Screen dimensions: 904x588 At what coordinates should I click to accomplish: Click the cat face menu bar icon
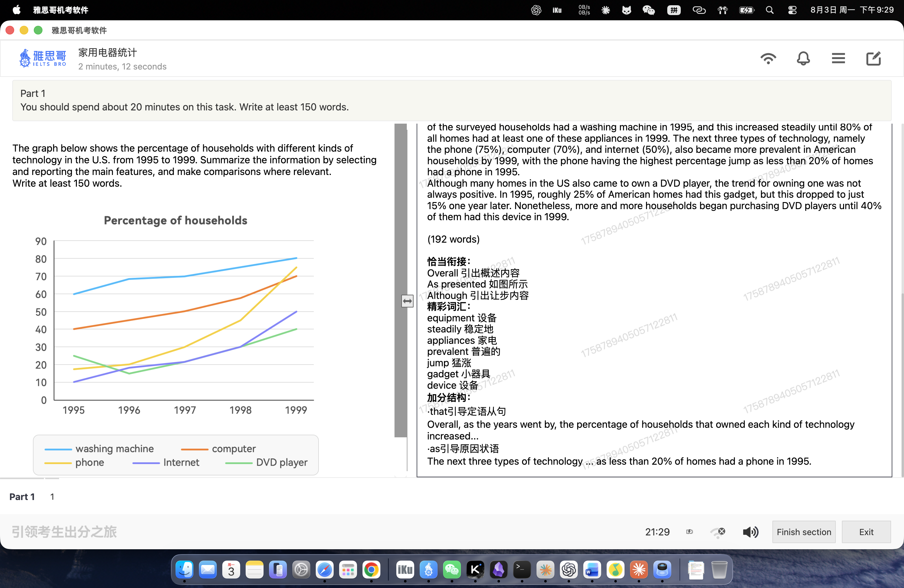click(626, 10)
